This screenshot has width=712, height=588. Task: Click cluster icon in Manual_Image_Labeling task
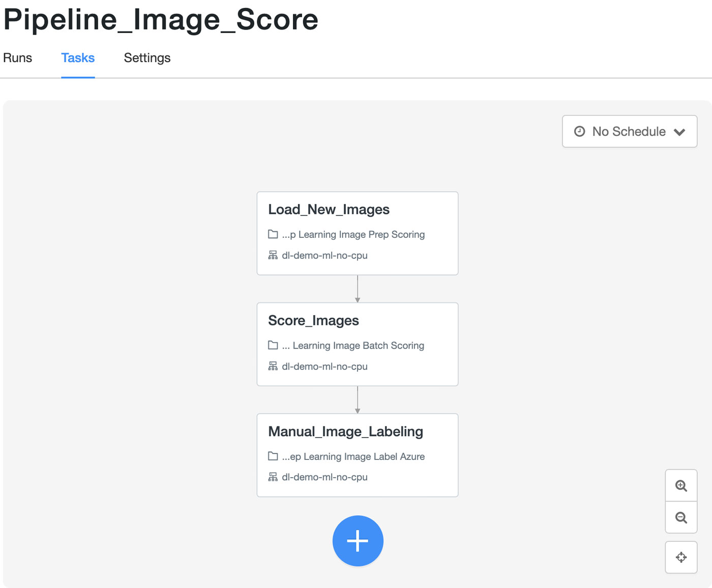pyautogui.click(x=273, y=477)
